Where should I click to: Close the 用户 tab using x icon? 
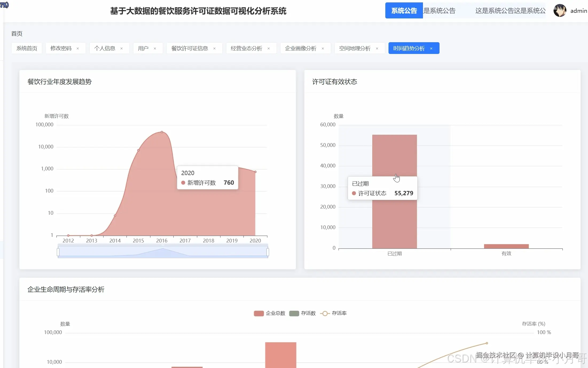coord(155,48)
